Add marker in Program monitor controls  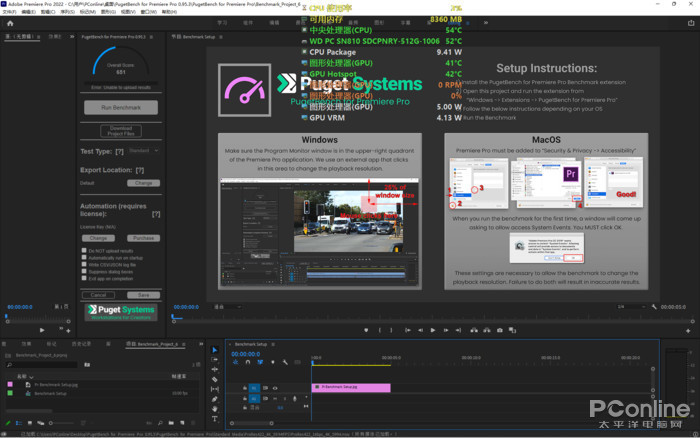click(366, 330)
